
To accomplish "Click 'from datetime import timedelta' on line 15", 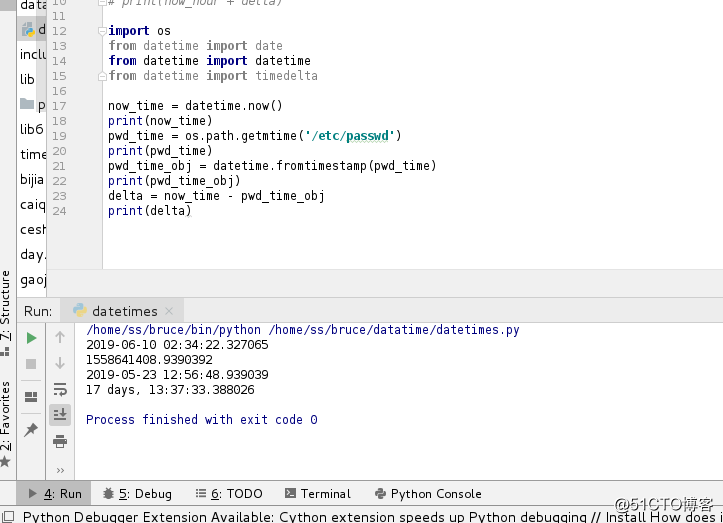I will [x=213, y=76].
